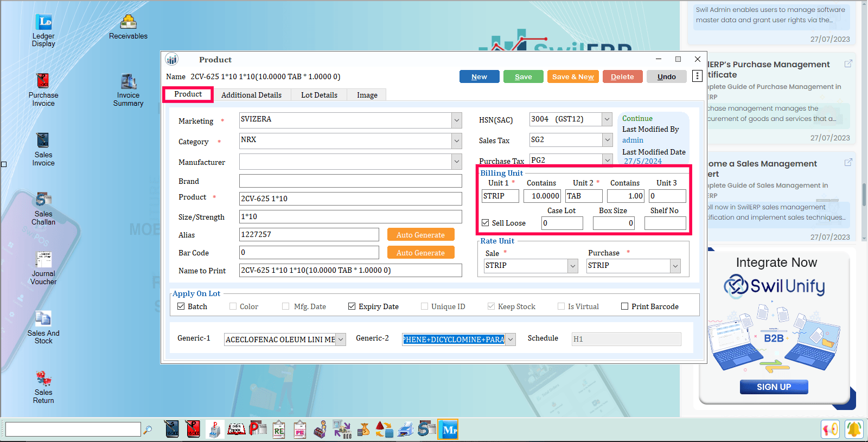
Task: Click the Shelf No field
Action: 665,223
